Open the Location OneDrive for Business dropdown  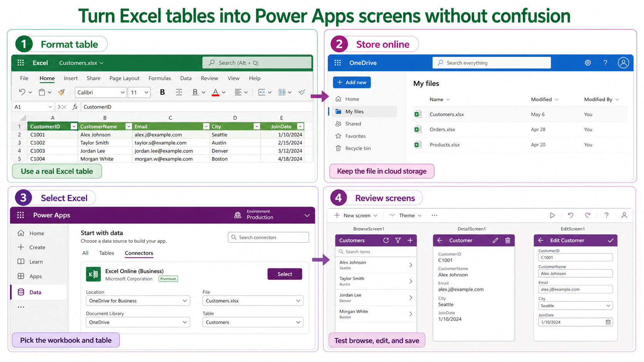138,301
